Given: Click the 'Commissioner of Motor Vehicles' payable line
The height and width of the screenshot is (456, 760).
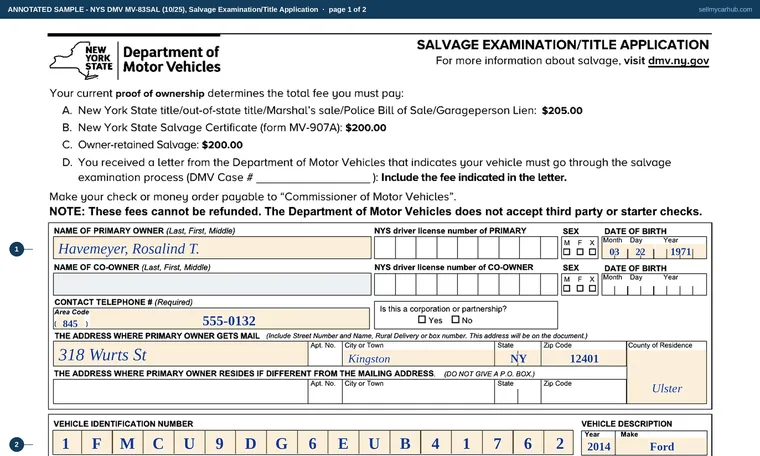Looking at the screenshot, I should [x=253, y=197].
